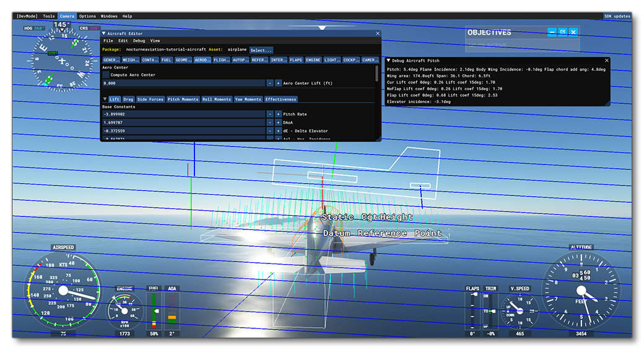Close the Debug Aircraft Pitch window
This screenshot has height=350, width=644.
click(607, 61)
